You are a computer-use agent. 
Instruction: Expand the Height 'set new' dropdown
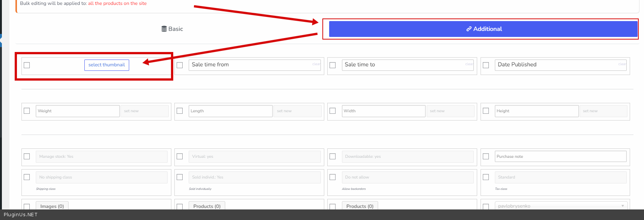point(603,111)
